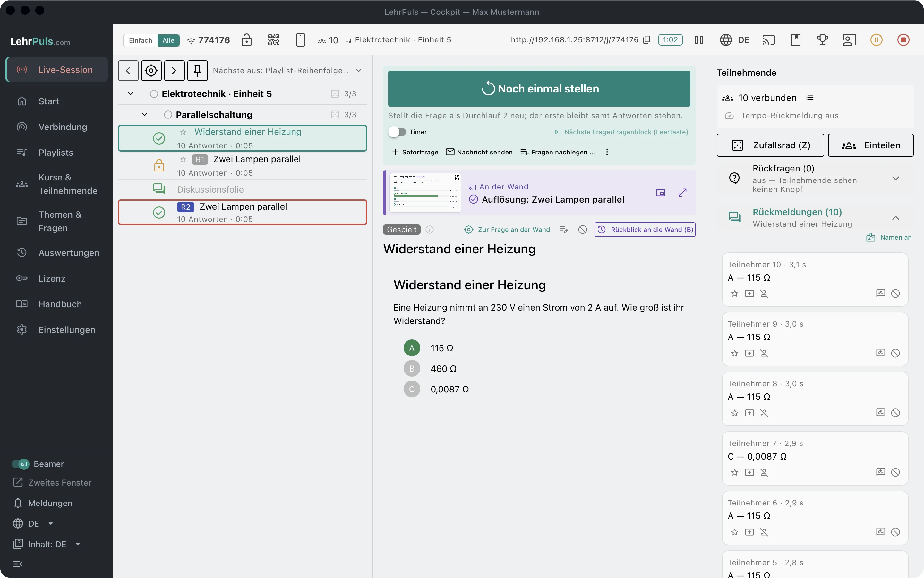Open Themen & Fragen section
924x578 pixels.
(56, 221)
